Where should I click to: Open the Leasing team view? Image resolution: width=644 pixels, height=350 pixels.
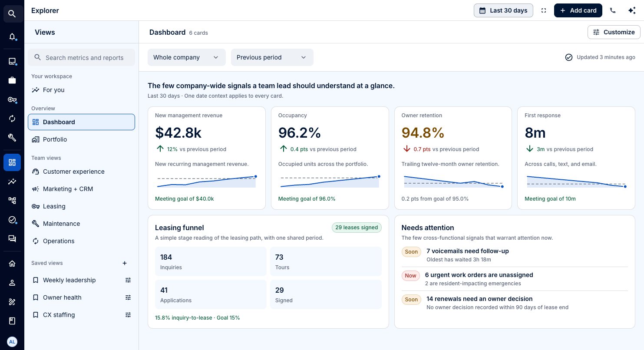(x=81, y=206)
